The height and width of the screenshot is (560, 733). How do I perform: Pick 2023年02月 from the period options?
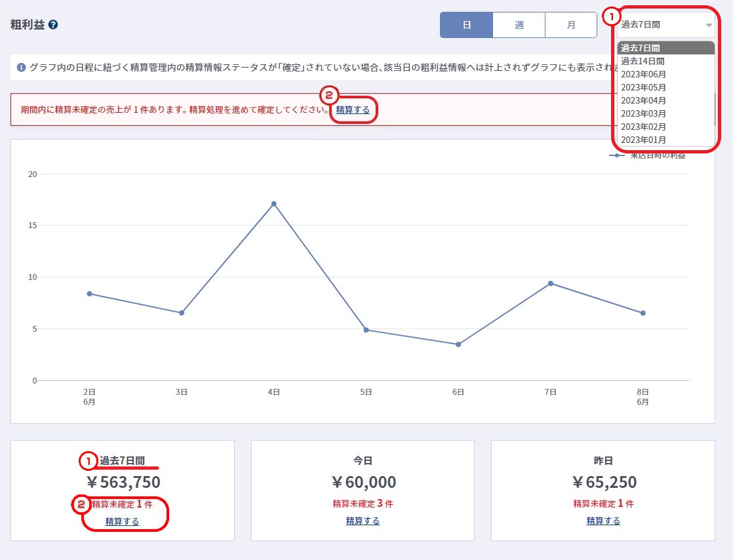tap(644, 127)
